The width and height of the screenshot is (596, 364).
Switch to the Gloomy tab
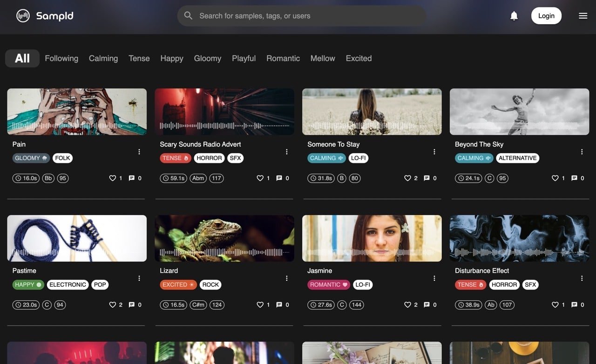208,58
